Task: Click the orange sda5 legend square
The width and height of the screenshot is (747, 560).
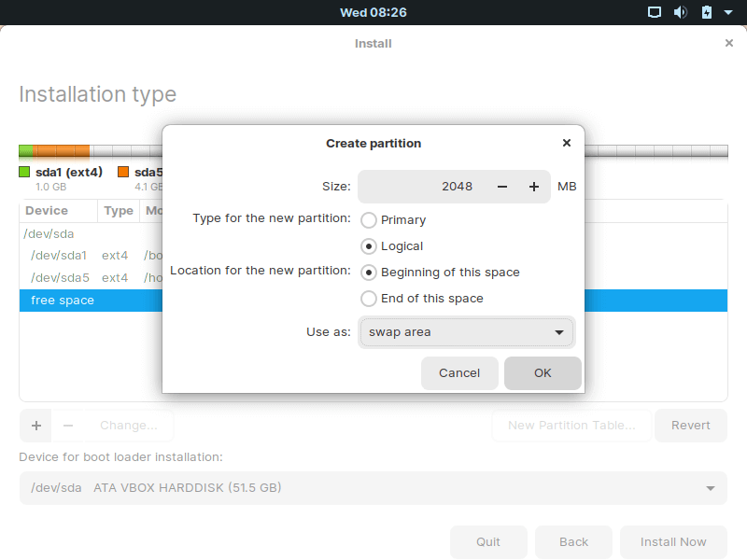Action: coord(123,172)
